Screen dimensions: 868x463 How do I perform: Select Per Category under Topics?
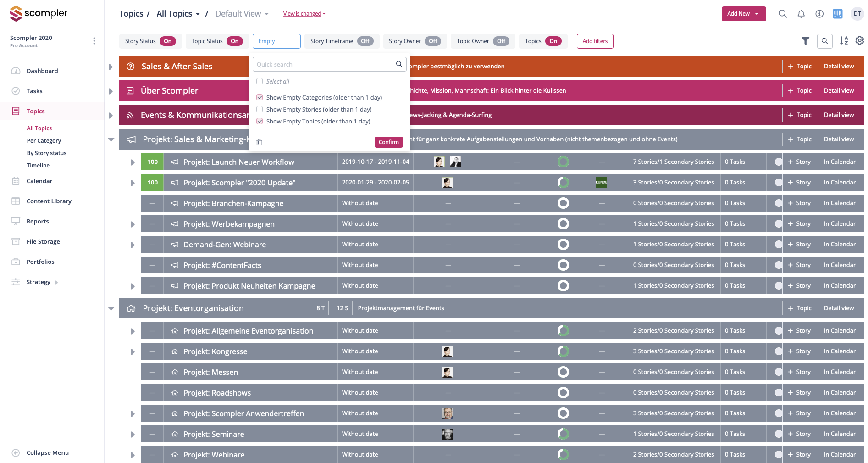(44, 141)
